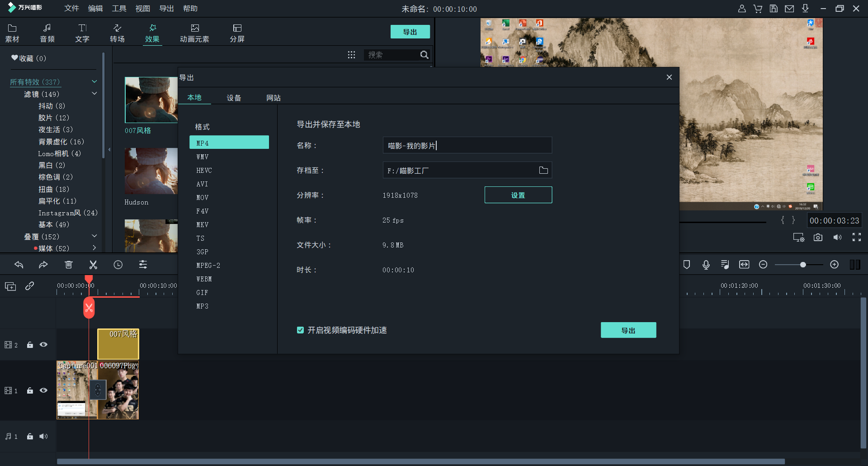The width and height of the screenshot is (868, 466).
Task: Expand the 媒体 (52) subcategory arrow
Action: coord(94,248)
